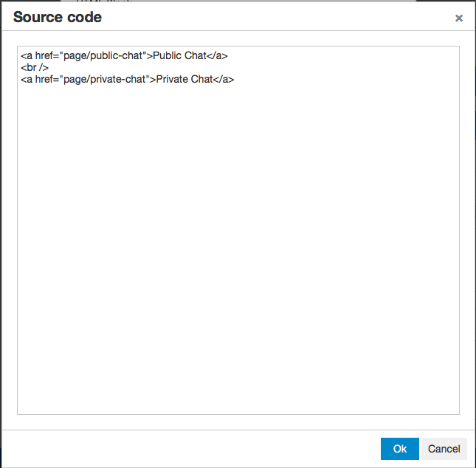Close the Source code dialog with the X
The image size is (476, 468).
coord(458,18)
